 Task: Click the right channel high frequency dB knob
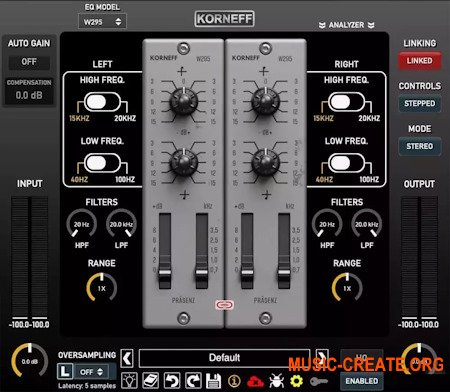[x=265, y=101]
